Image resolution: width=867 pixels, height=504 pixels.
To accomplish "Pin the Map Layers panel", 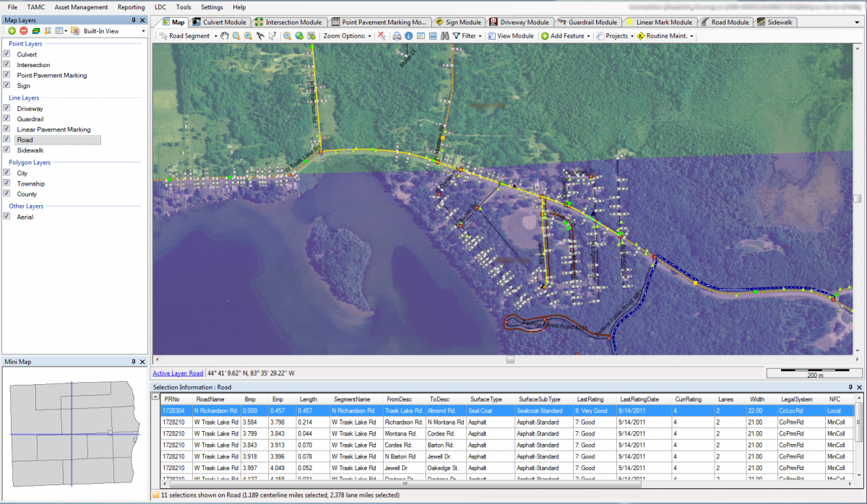I will click(x=134, y=20).
